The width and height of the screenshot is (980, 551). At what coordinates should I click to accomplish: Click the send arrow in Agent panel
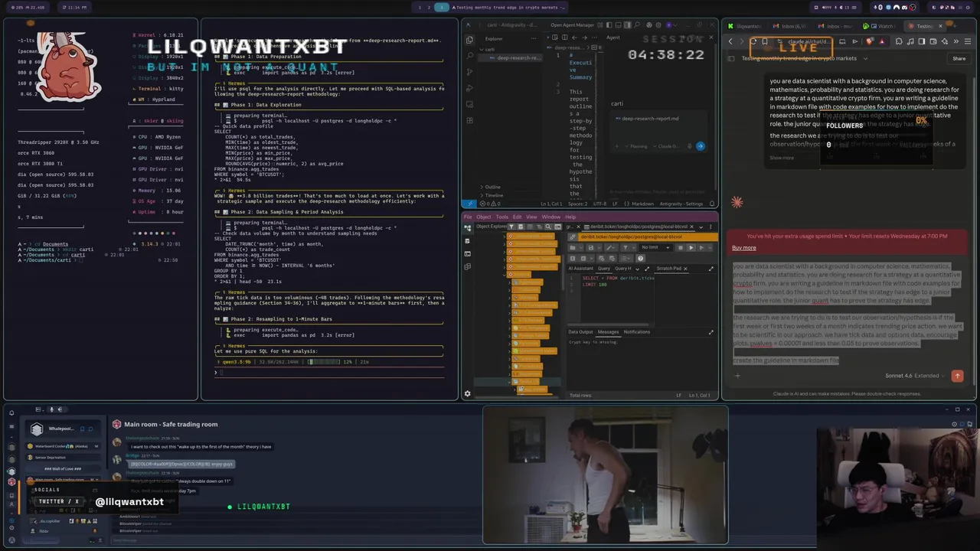click(x=700, y=145)
